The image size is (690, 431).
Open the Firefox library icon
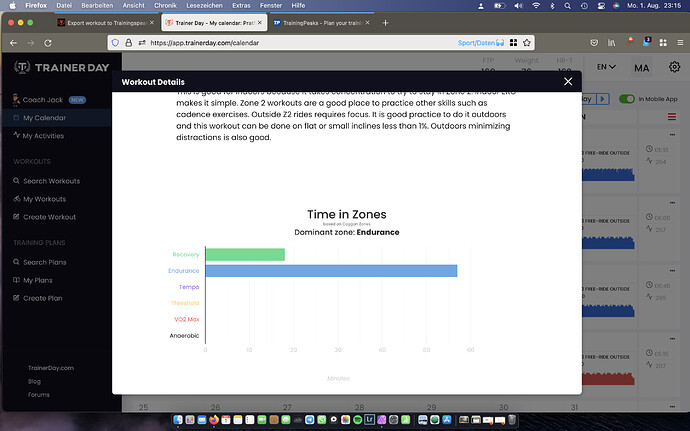click(612, 43)
